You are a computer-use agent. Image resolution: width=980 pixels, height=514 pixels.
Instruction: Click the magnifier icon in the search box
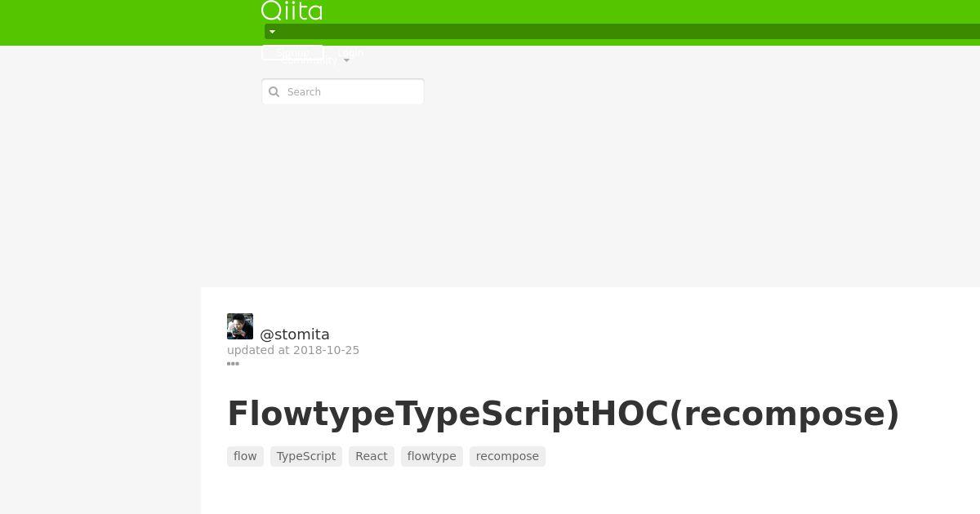[x=274, y=92]
